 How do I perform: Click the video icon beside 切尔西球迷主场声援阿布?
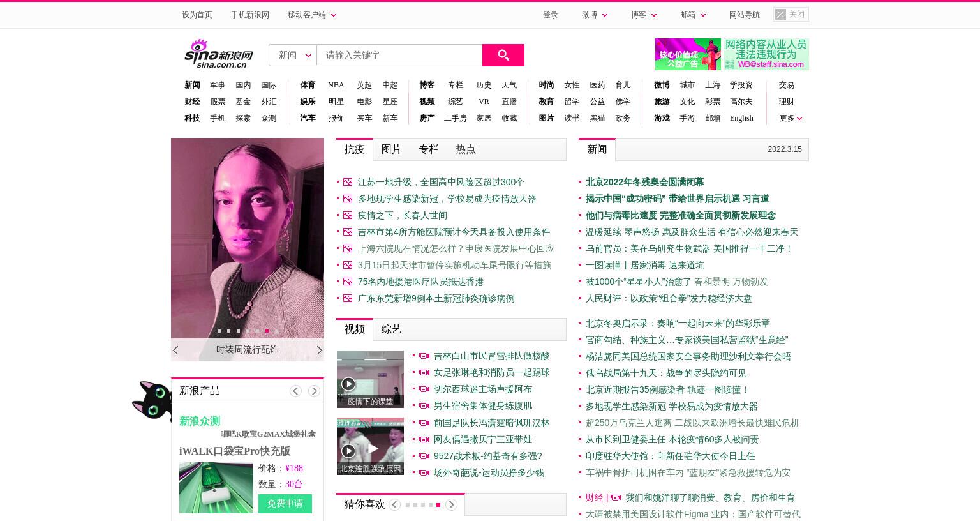(x=424, y=389)
